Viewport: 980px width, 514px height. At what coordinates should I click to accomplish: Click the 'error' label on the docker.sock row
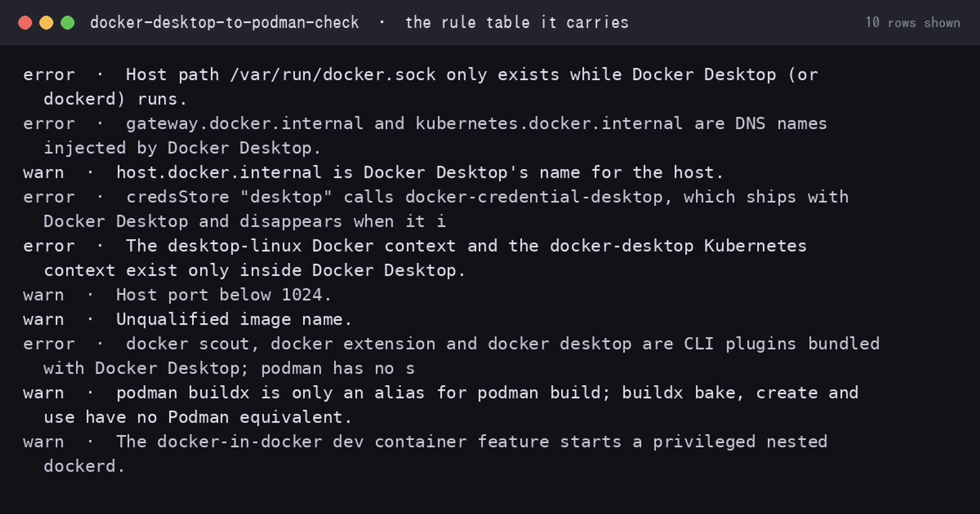[49, 75]
